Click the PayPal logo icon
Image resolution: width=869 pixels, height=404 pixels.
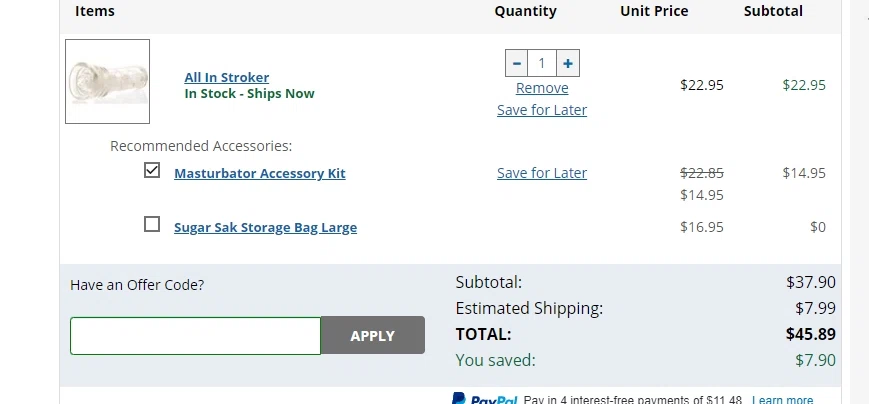tap(485, 399)
